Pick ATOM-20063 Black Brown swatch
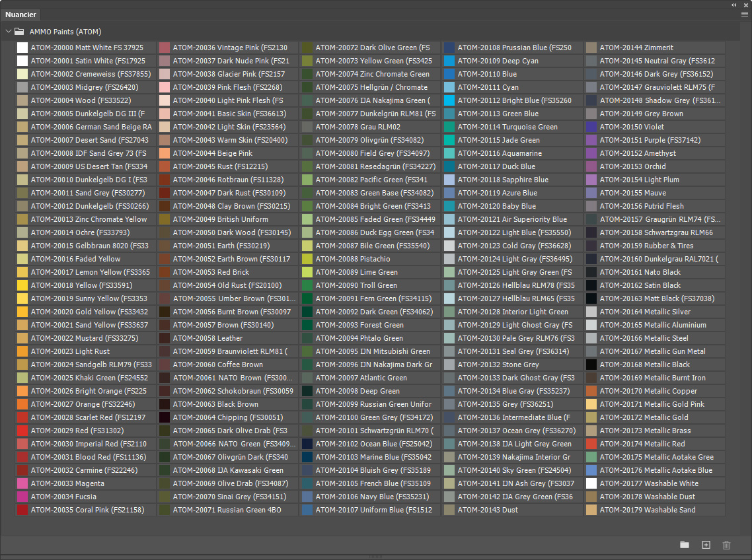 pyautogui.click(x=165, y=404)
